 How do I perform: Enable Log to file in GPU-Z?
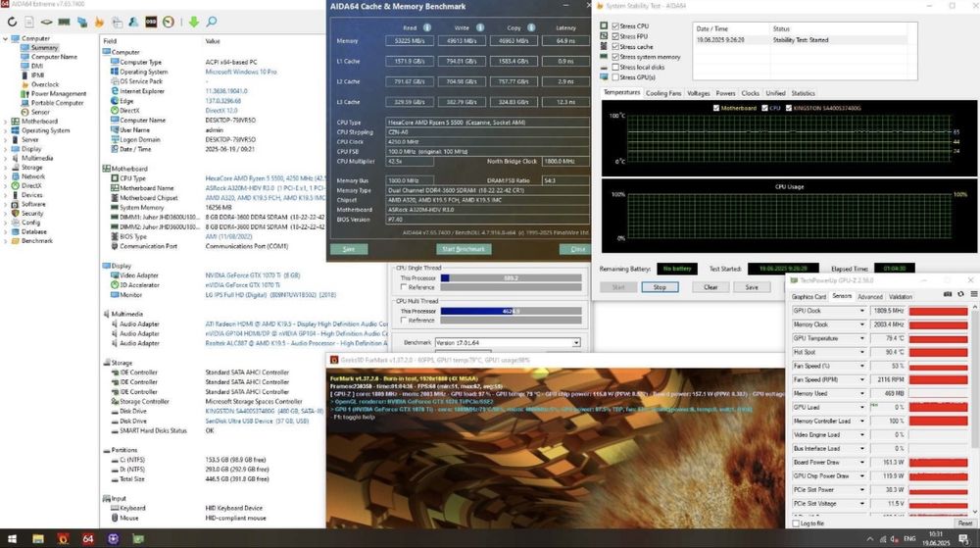pyautogui.click(x=796, y=523)
